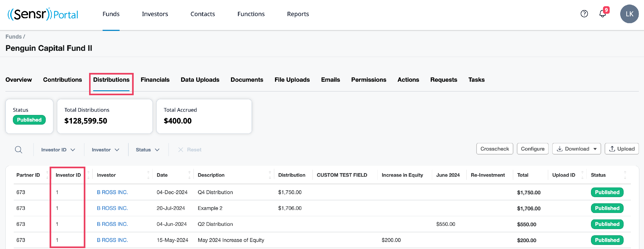Click the Funds breadcrumb link

coord(14,37)
